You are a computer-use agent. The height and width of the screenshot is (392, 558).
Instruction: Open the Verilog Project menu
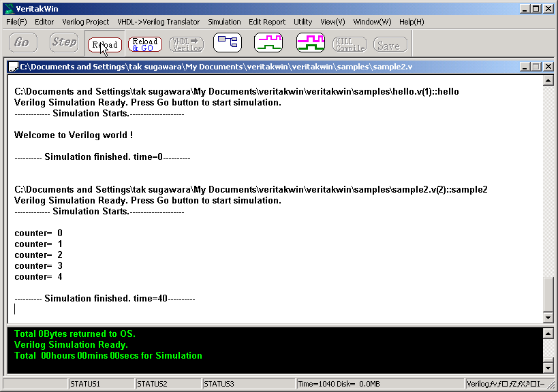click(86, 22)
